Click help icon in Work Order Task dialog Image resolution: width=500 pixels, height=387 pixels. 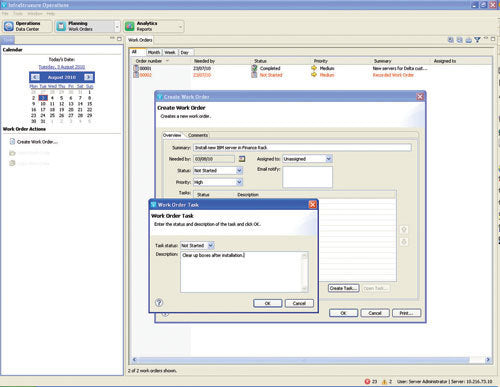(x=159, y=303)
